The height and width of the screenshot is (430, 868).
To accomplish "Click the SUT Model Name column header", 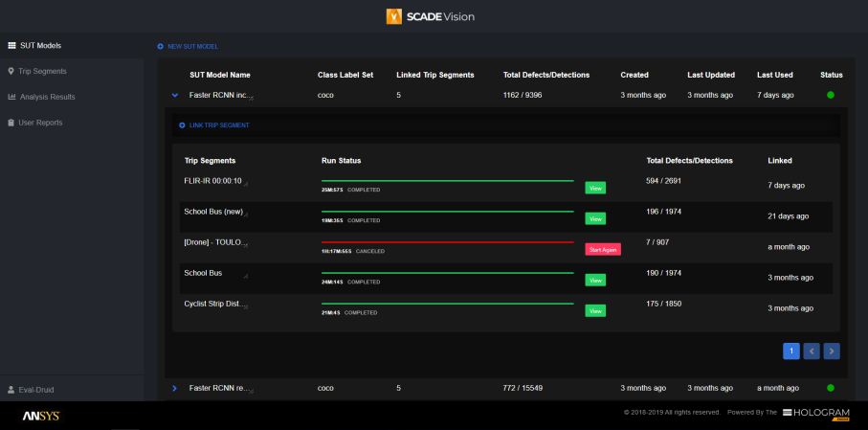I will pos(220,75).
